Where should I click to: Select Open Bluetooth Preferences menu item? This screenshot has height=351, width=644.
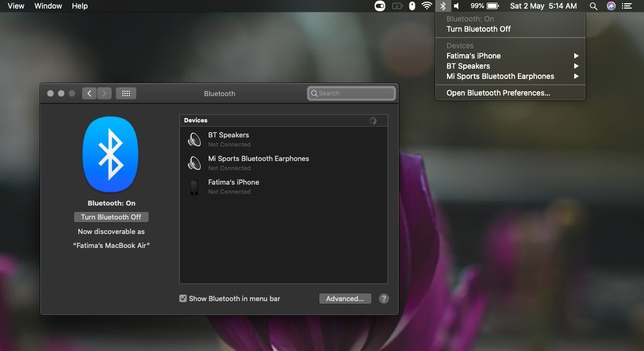[498, 93]
